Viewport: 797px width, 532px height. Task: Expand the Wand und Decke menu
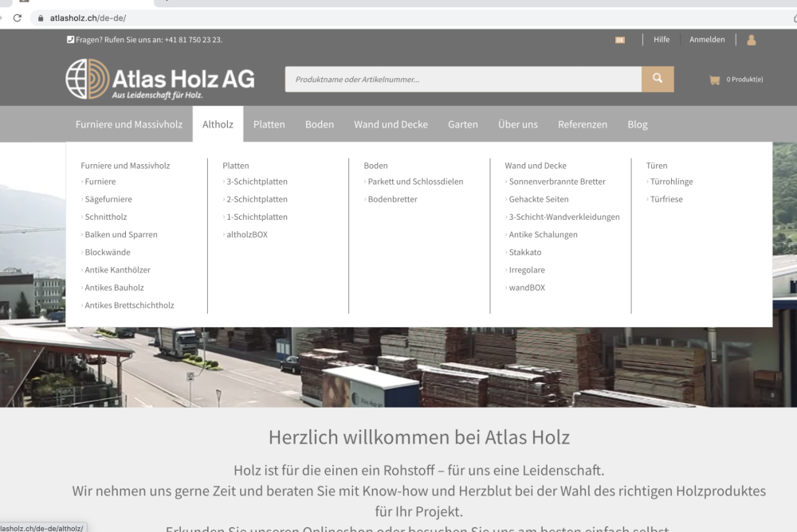(391, 124)
